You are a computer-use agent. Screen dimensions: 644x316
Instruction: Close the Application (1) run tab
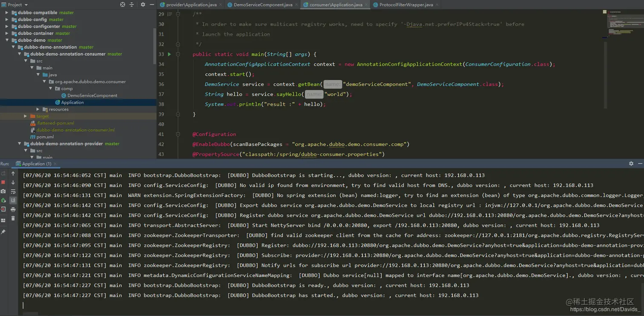(x=55, y=164)
